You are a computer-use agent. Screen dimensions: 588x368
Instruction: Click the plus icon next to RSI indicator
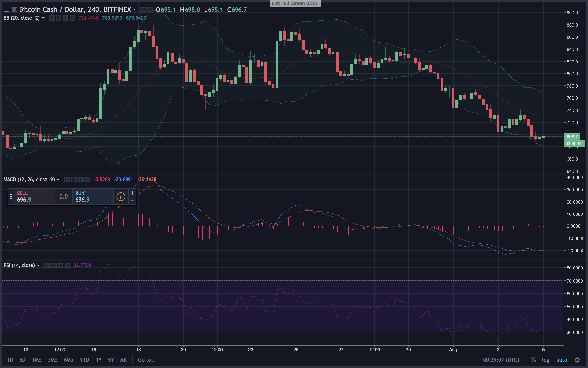point(60,265)
